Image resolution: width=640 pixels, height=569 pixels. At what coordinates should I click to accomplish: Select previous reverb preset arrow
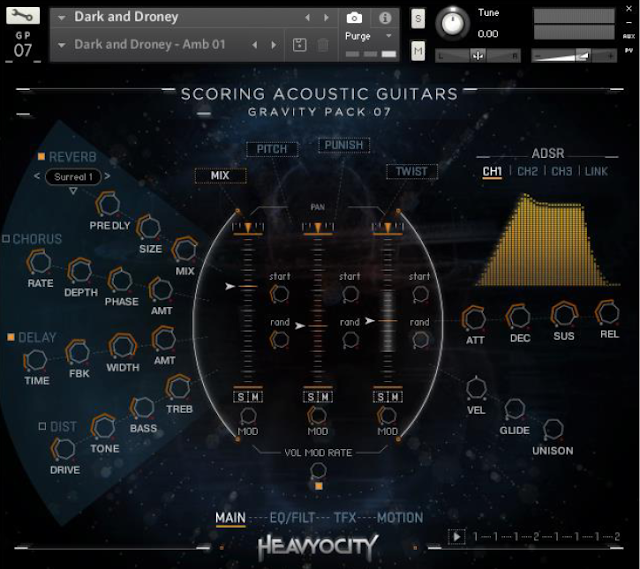pos(37,176)
